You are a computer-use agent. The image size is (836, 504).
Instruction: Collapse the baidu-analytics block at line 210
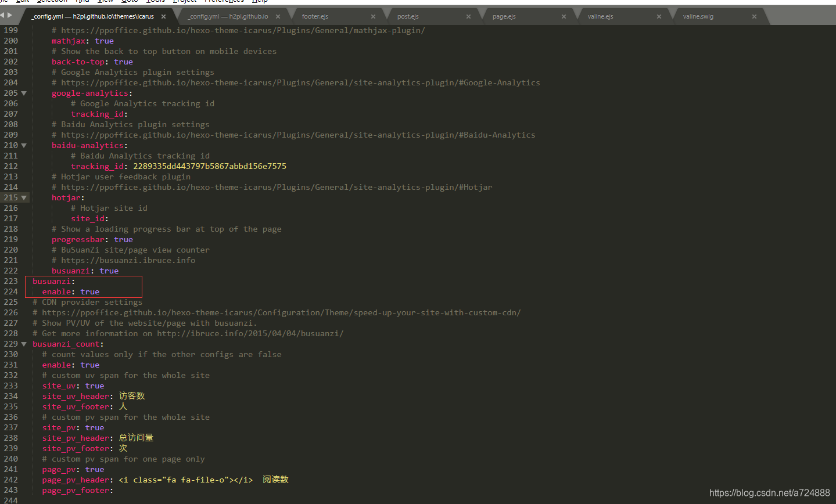[24, 145]
